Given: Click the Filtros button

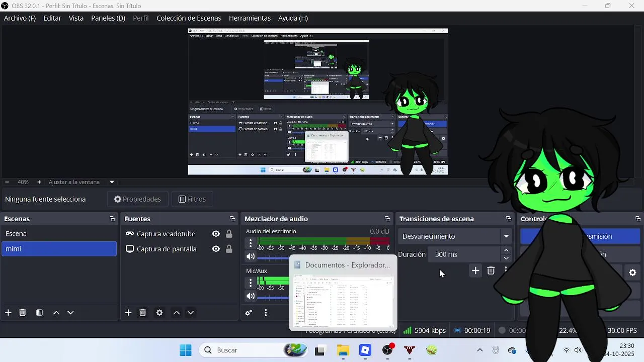Looking at the screenshot, I should click(x=192, y=199).
